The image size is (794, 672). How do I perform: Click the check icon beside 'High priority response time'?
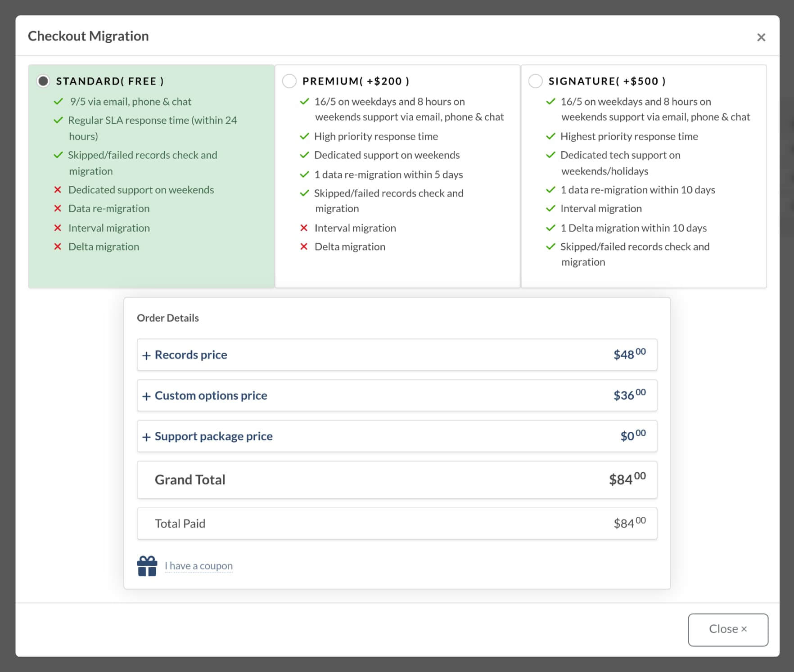(304, 136)
